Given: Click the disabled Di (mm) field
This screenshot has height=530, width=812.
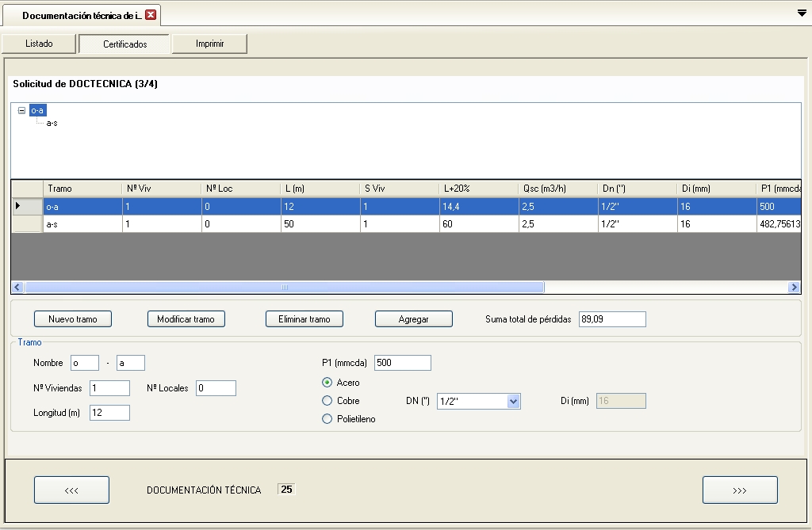Looking at the screenshot, I should click(x=621, y=401).
